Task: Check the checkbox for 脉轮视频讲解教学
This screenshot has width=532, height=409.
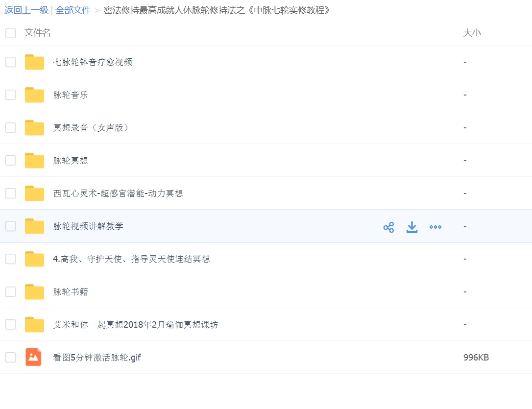Action: [10, 226]
